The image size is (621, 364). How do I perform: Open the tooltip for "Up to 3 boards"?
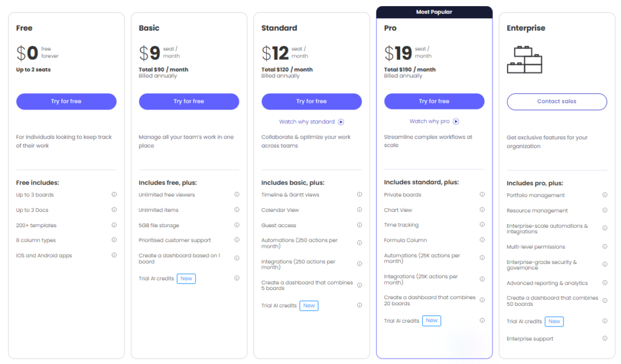coord(113,194)
